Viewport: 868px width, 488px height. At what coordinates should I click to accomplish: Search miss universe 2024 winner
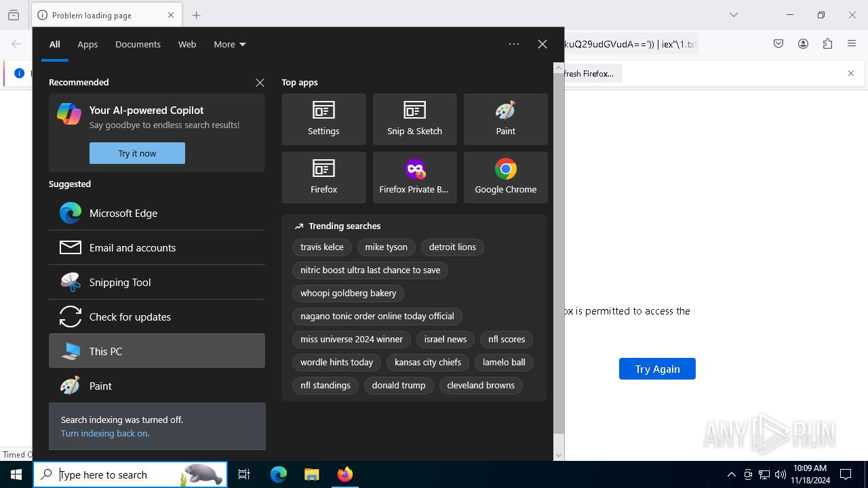[351, 340]
